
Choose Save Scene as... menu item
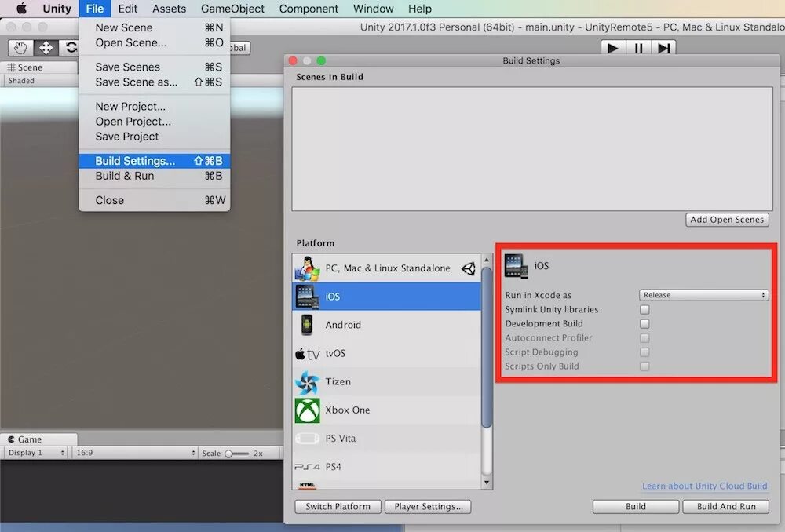tap(154, 82)
